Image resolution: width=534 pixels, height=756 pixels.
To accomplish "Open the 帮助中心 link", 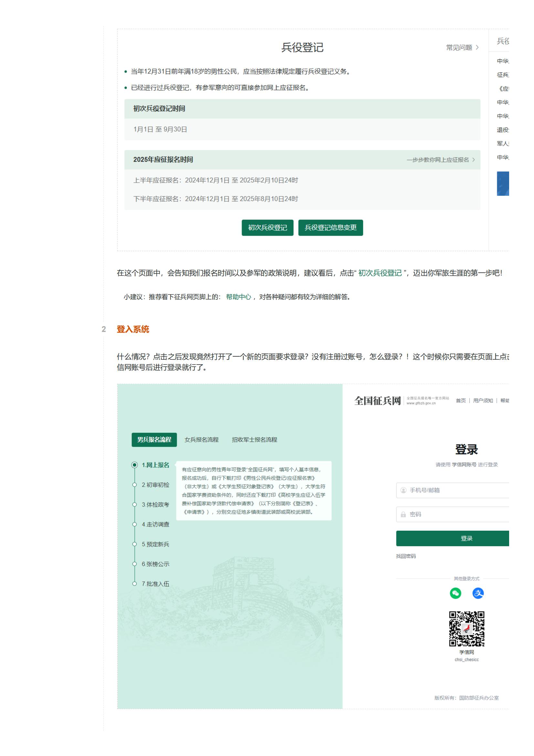I will (x=238, y=297).
